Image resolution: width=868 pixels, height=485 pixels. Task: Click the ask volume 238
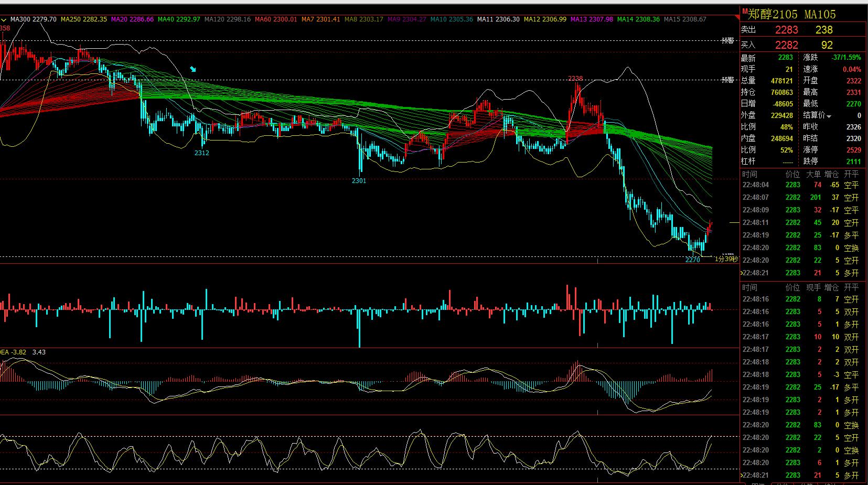pos(824,30)
